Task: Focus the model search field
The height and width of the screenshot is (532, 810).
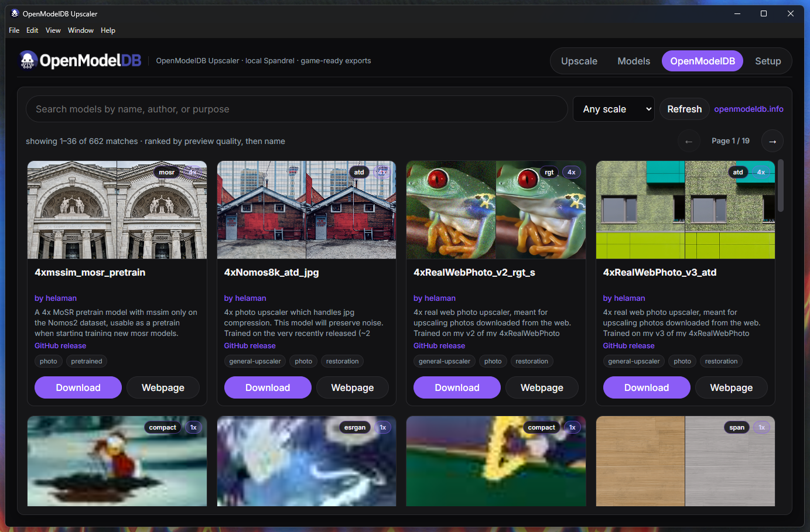Action: [296, 109]
